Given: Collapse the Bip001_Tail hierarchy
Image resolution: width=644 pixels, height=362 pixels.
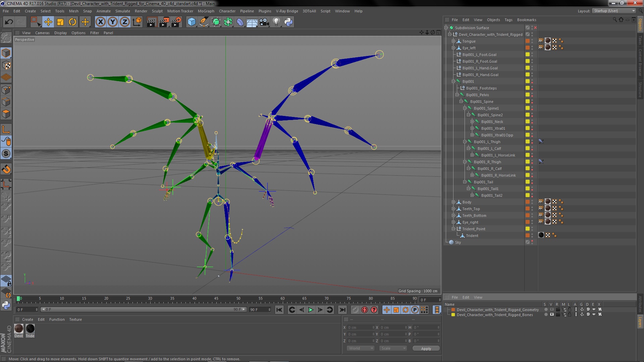Looking at the screenshot, I should tap(465, 182).
